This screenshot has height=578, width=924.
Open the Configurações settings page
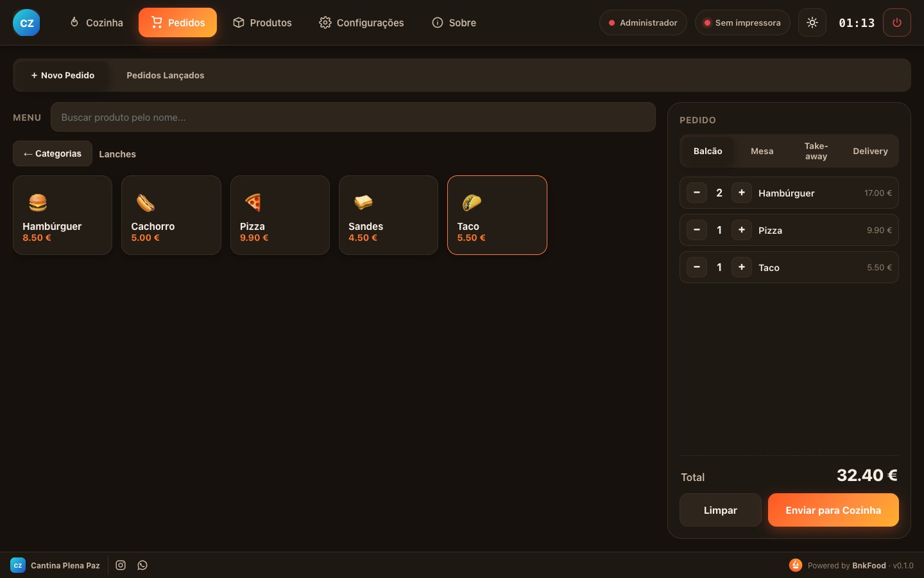tap(361, 22)
